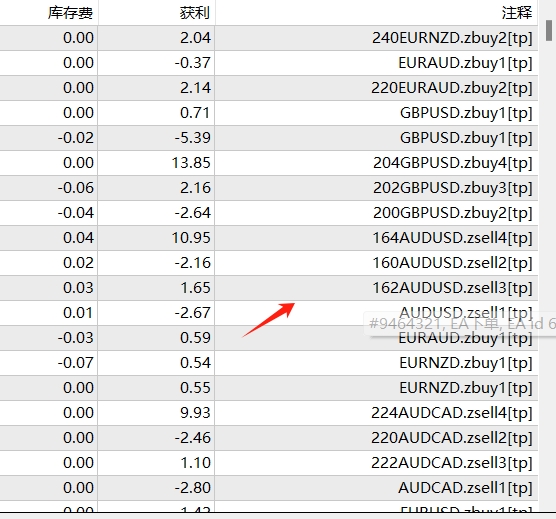
Task: Select swap fee value -0.02
Action: click(76, 138)
